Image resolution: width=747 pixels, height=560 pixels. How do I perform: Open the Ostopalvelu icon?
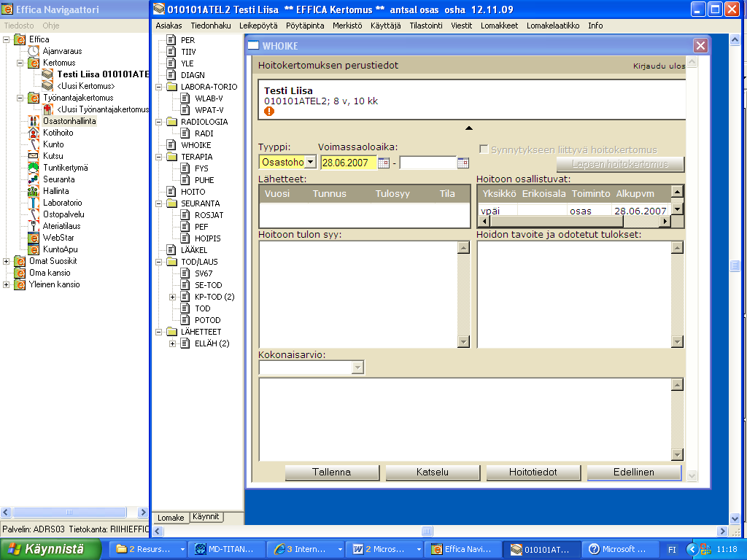[x=34, y=214]
